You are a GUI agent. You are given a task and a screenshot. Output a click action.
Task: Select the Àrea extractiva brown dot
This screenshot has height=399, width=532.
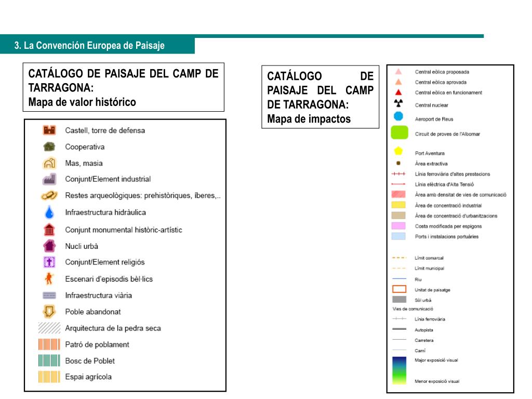coord(398,163)
